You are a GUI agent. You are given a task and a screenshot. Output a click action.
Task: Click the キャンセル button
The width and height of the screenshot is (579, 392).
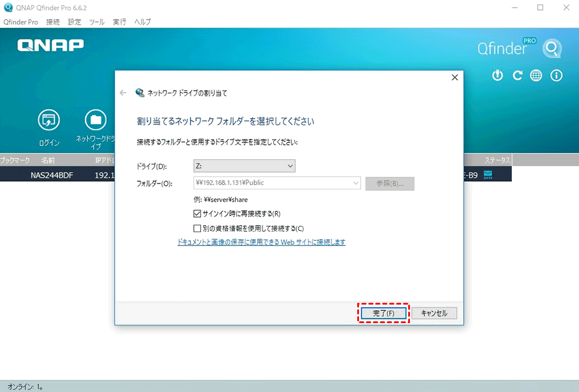point(434,313)
